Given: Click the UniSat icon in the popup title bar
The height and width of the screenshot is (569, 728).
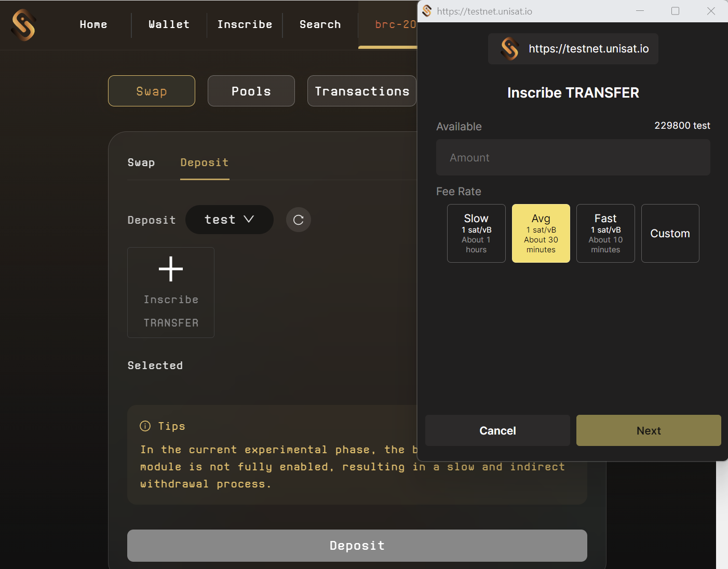Looking at the screenshot, I should point(426,11).
